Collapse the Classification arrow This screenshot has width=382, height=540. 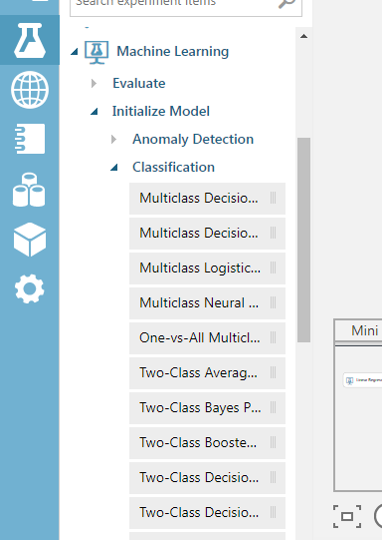point(114,168)
